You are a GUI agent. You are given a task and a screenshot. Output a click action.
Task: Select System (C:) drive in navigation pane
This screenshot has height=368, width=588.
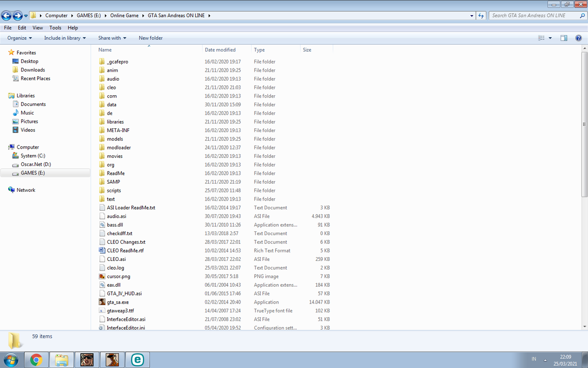click(33, 156)
